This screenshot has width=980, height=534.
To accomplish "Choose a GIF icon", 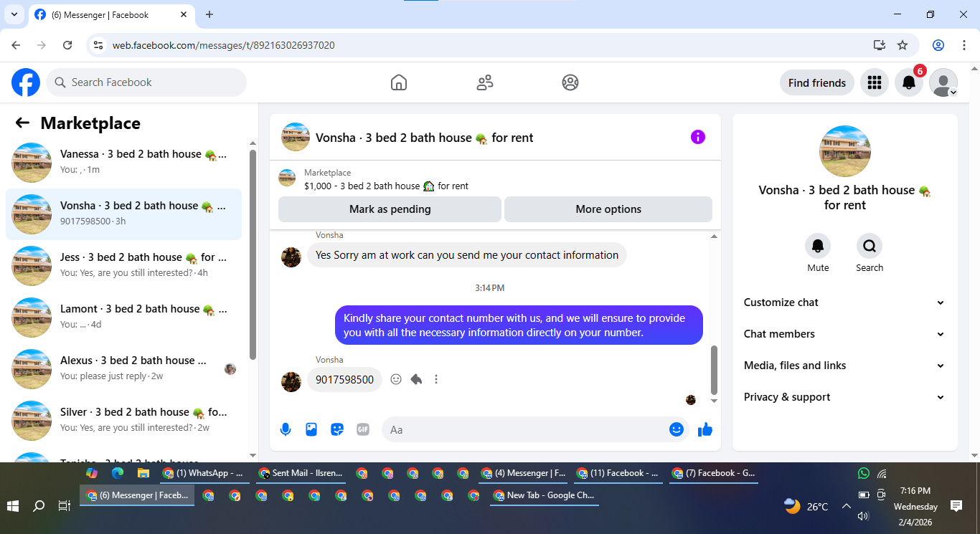I will tap(363, 429).
